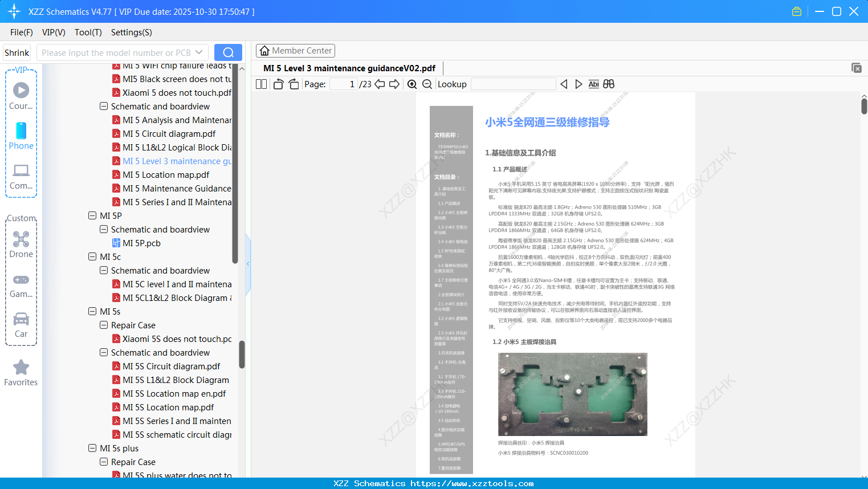
Task: Click the blue search button
Action: click(228, 52)
